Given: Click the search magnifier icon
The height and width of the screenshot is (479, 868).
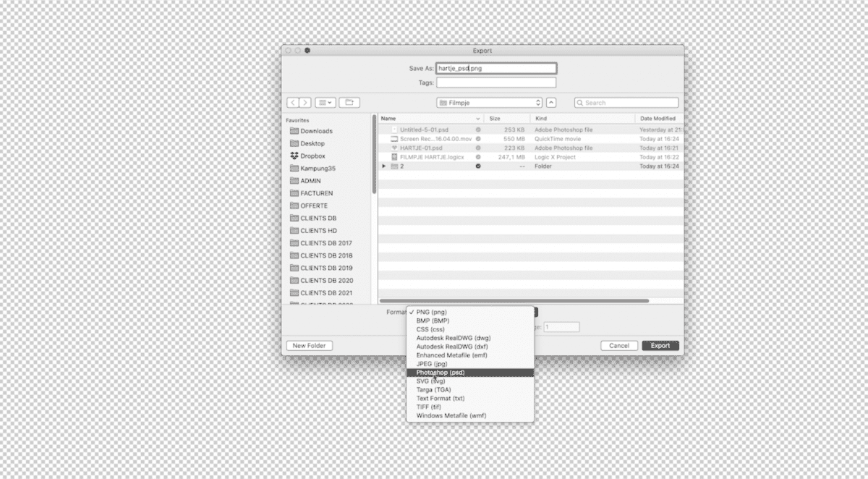Looking at the screenshot, I should click(x=581, y=102).
